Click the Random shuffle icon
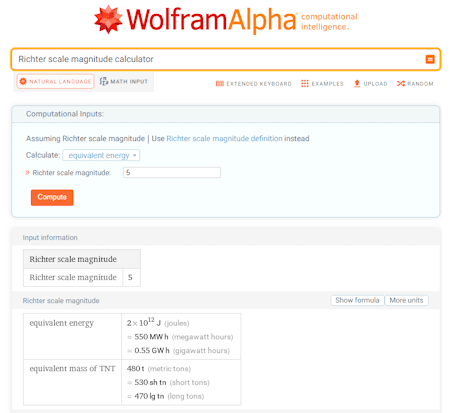 [401, 84]
